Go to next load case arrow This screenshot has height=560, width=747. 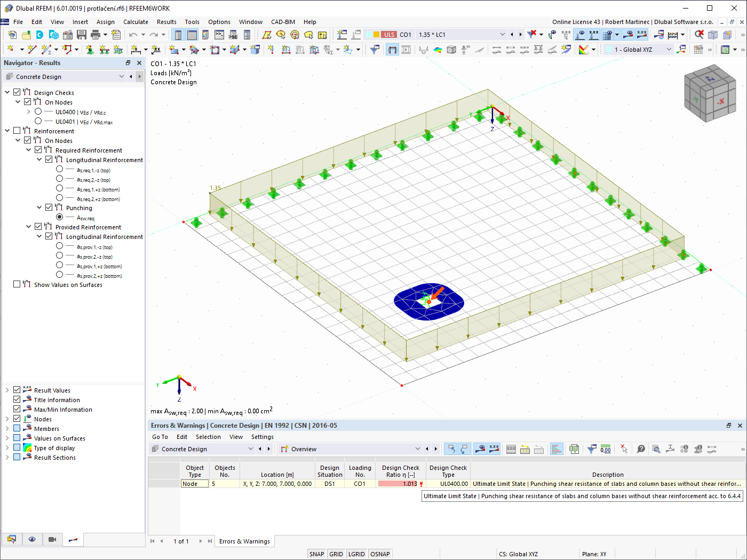click(521, 35)
